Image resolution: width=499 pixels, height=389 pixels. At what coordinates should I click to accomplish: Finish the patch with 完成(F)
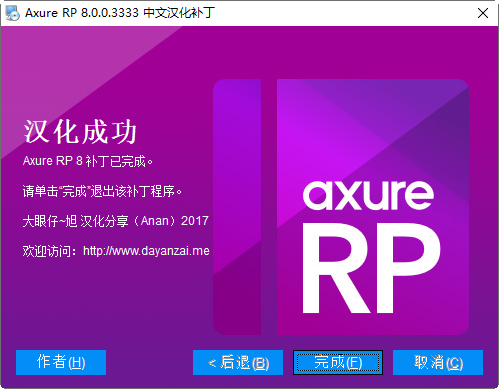point(338,362)
